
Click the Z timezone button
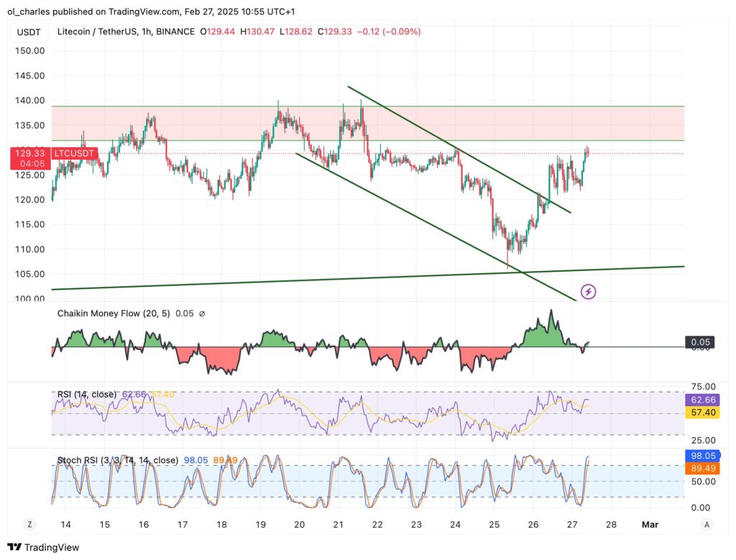click(31, 524)
